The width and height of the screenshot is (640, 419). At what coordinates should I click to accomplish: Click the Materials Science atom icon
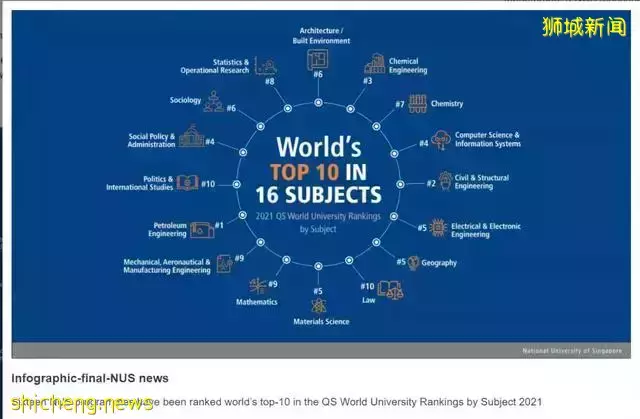[x=318, y=305]
